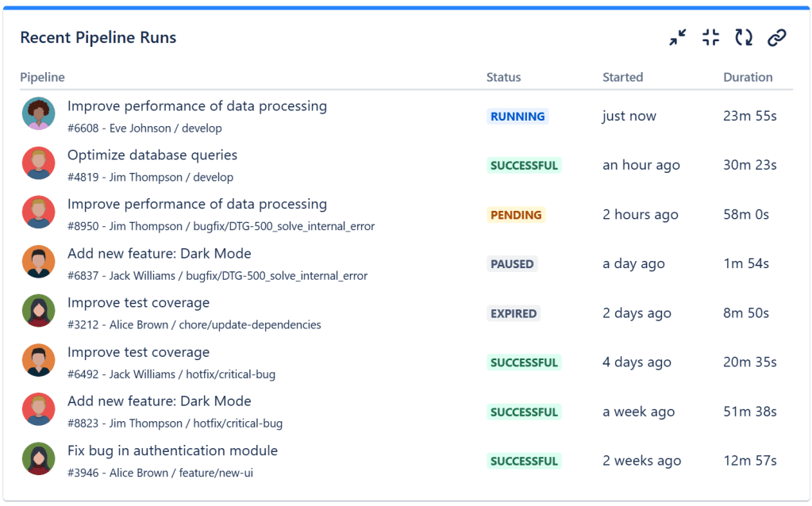The width and height of the screenshot is (812, 506).
Task: Click the EXPIRED status badge
Action: [x=514, y=313]
